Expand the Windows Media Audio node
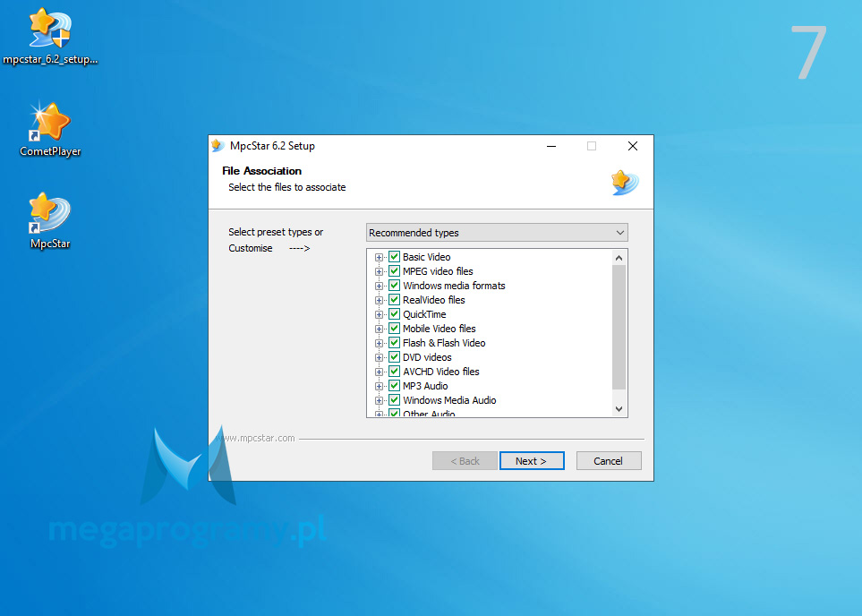862x616 pixels. click(379, 400)
